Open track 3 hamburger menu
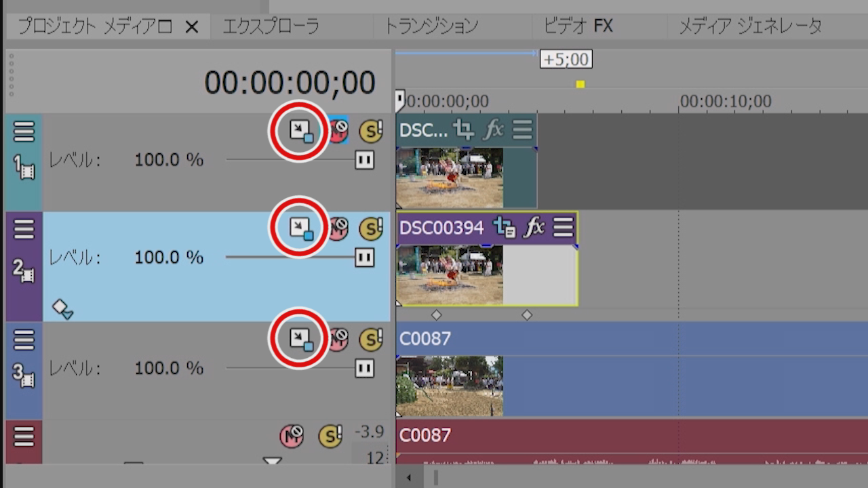Image resolution: width=868 pixels, height=488 pixels. (x=24, y=339)
